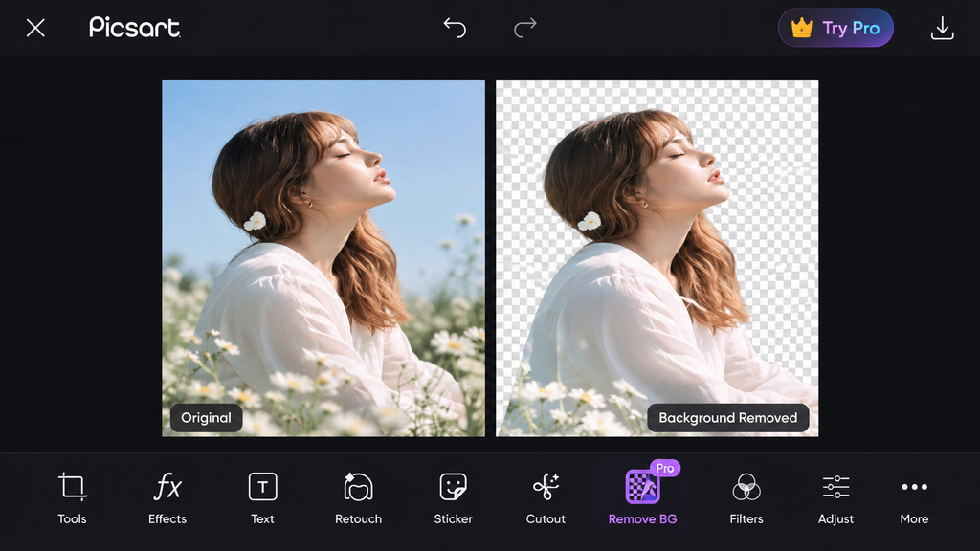This screenshot has width=980, height=551.
Task: Click the Picsart logo
Action: [x=135, y=28]
